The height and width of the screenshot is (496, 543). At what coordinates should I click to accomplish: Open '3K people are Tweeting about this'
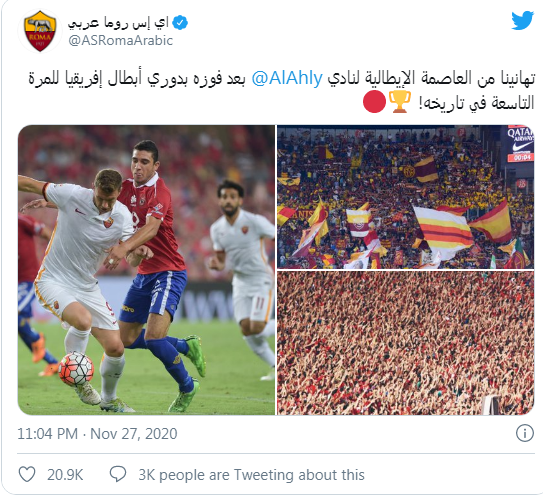tap(251, 475)
